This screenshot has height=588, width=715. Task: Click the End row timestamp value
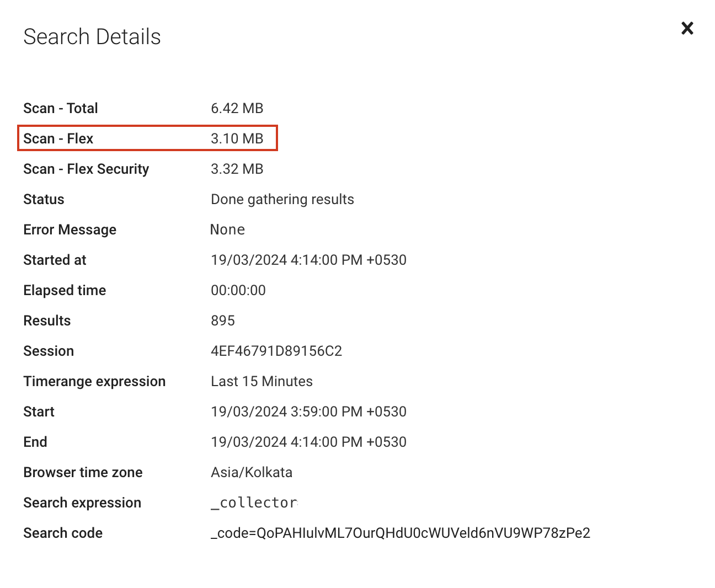click(308, 442)
